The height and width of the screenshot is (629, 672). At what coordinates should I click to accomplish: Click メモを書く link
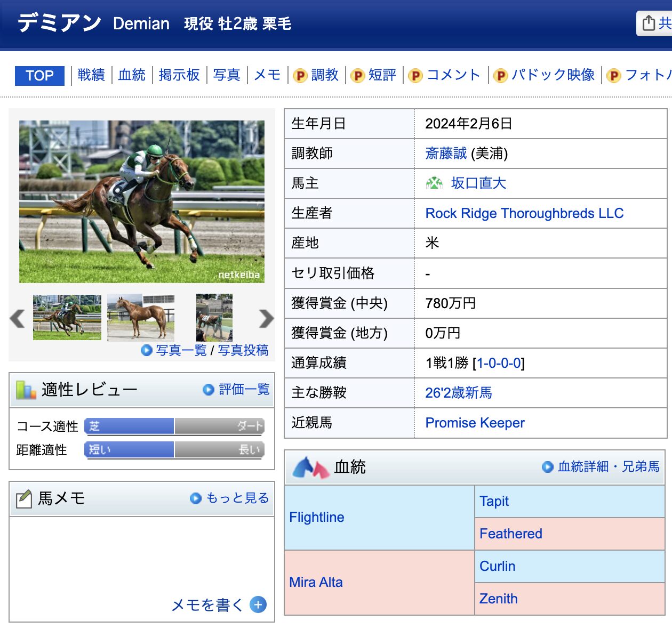point(207,605)
